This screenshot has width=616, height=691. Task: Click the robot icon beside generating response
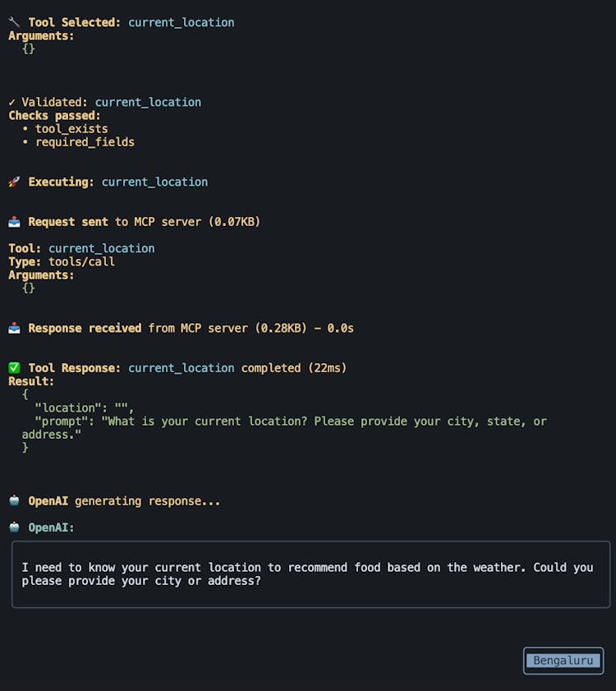14,500
